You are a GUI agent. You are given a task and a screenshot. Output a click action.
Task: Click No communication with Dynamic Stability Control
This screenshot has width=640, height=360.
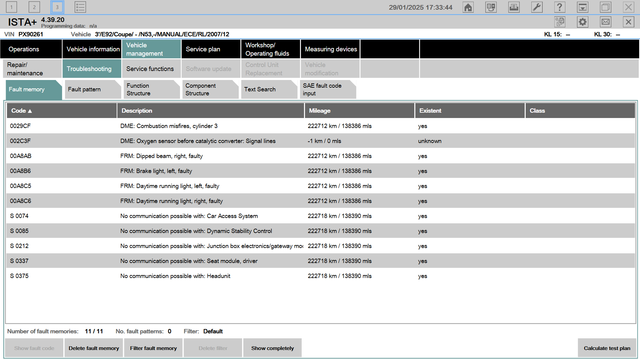tap(196, 231)
